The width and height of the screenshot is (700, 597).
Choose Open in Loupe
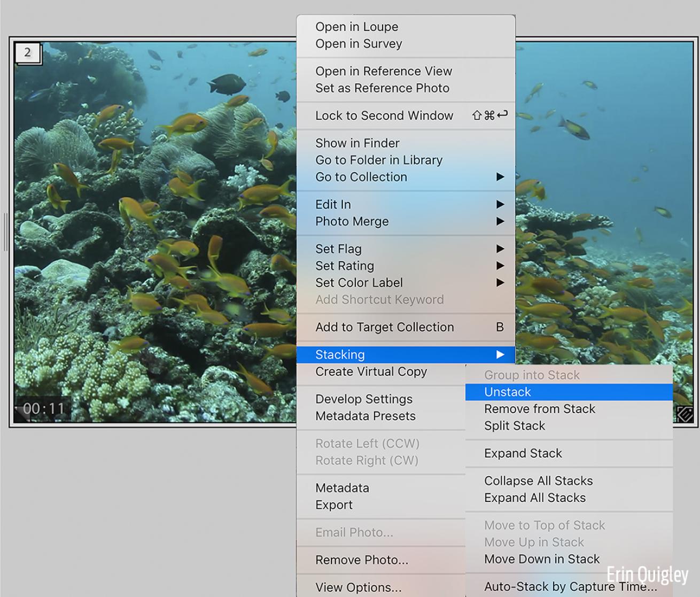pos(356,27)
